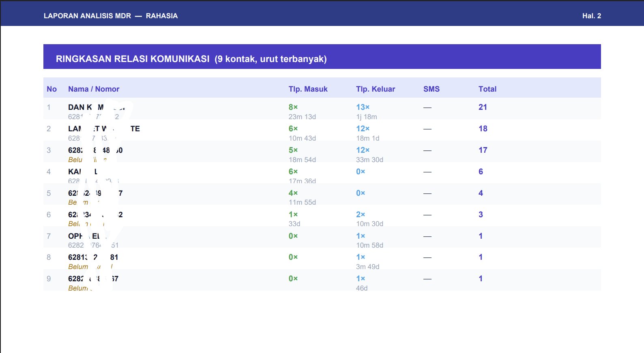The image size is (644, 353).
Task: Select the total value 21
Action: [x=483, y=107]
